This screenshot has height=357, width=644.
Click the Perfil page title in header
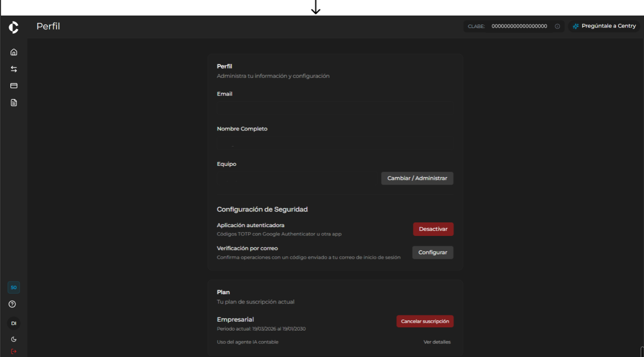coord(48,26)
